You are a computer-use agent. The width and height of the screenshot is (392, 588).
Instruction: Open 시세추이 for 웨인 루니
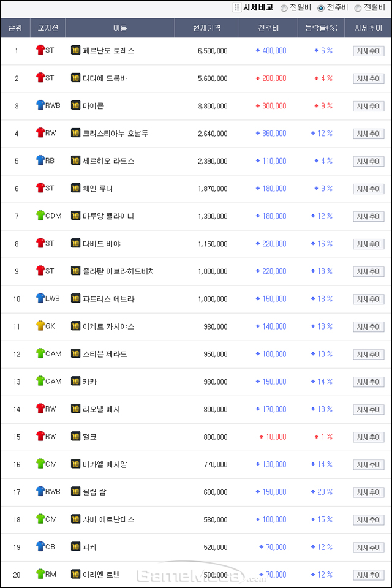(369, 189)
